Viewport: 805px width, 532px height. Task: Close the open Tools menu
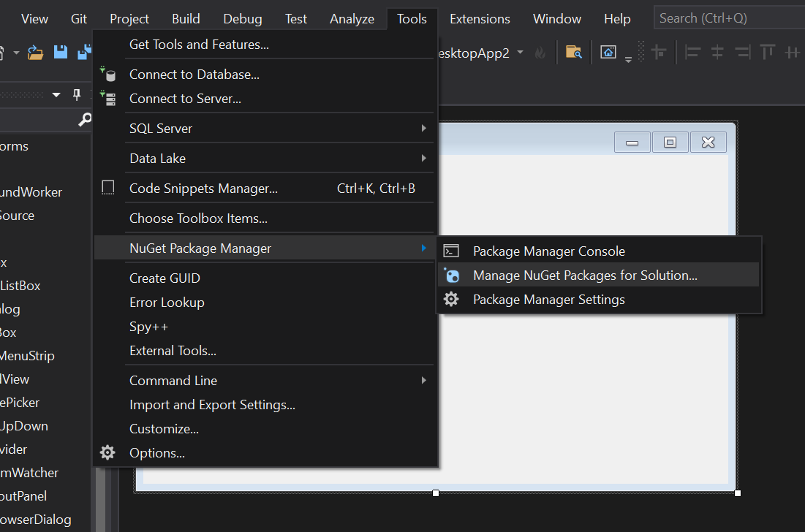[x=412, y=19]
